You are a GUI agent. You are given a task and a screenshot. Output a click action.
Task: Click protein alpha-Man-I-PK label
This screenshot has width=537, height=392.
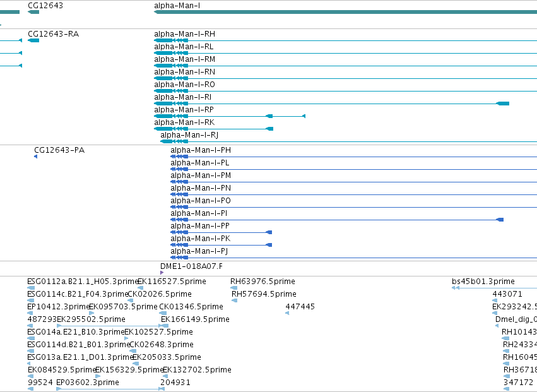tap(201, 239)
